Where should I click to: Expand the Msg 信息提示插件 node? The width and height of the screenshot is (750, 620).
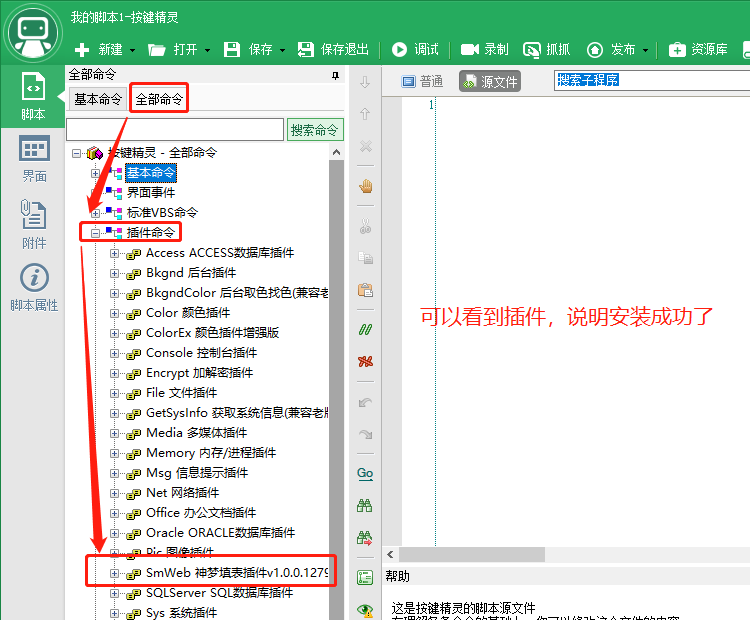114,474
